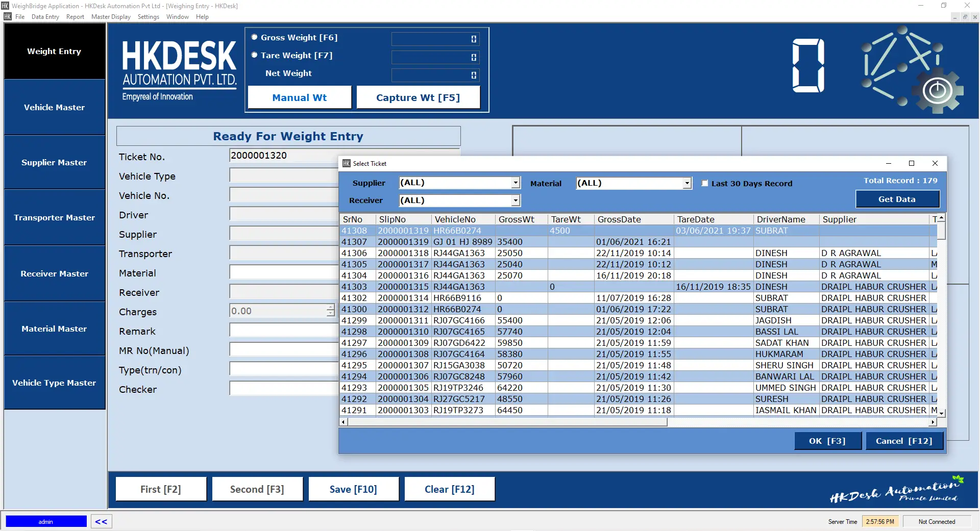
Task: Open Weight Entry in sidebar
Action: click(x=55, y=51)
